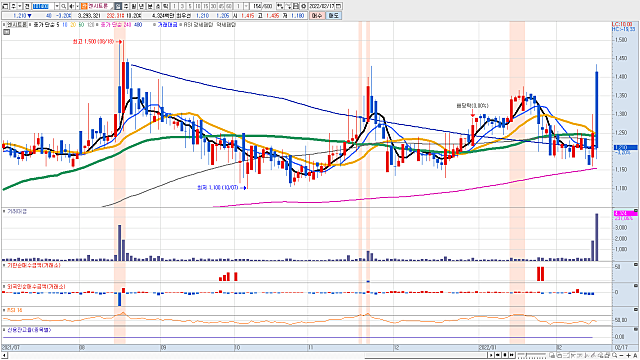This screenshot has width=640, height=360.
Task: Select the highlighted daily (일) chart period button
Action: (118, 6)
